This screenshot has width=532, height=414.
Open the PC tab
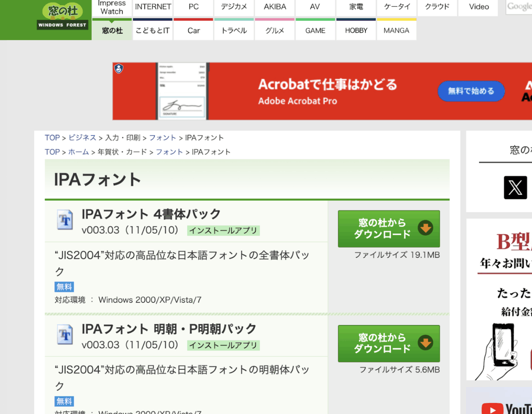(193, 7)
